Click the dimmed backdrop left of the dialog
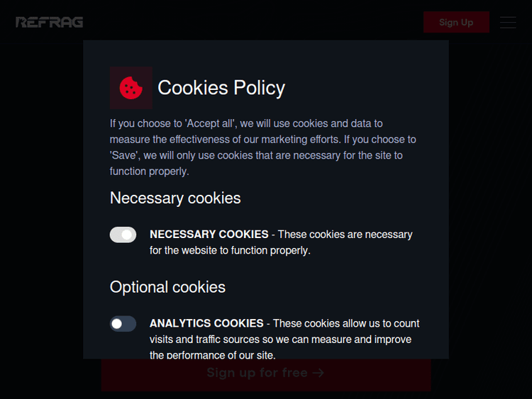The height and width of the screenshot is (399, 532). 41,213
